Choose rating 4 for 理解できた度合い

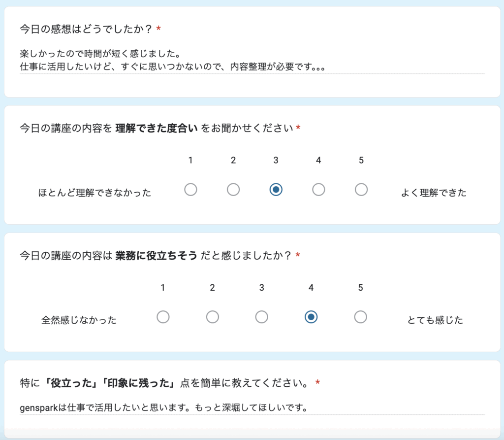318,190
